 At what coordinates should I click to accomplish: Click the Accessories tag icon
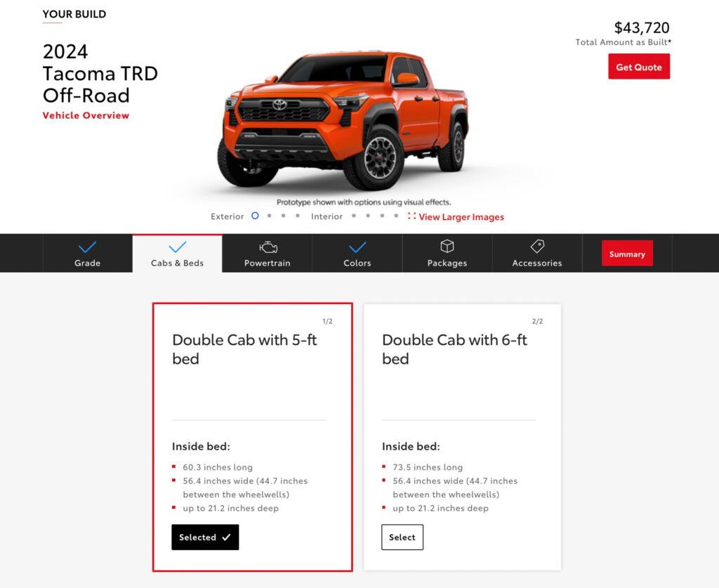[x=537, y=247]
